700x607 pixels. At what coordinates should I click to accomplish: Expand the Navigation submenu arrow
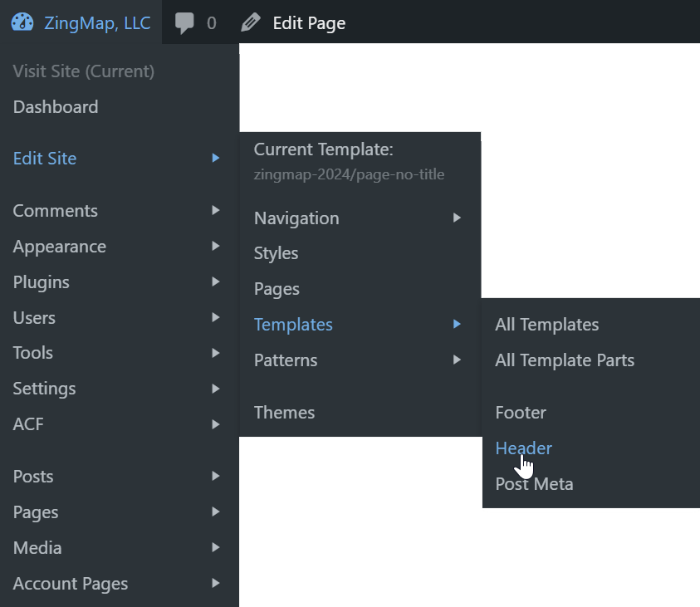click(x=457, y=218)
